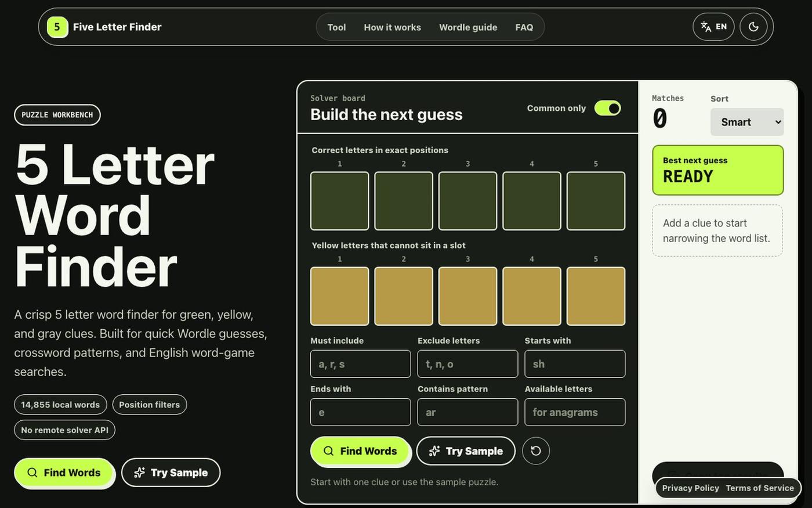Image resolution: width=812 pixels, height=508 pixels.
Task: Click the PUZZLE WORKBENCH badge
Action: (57, 115)
